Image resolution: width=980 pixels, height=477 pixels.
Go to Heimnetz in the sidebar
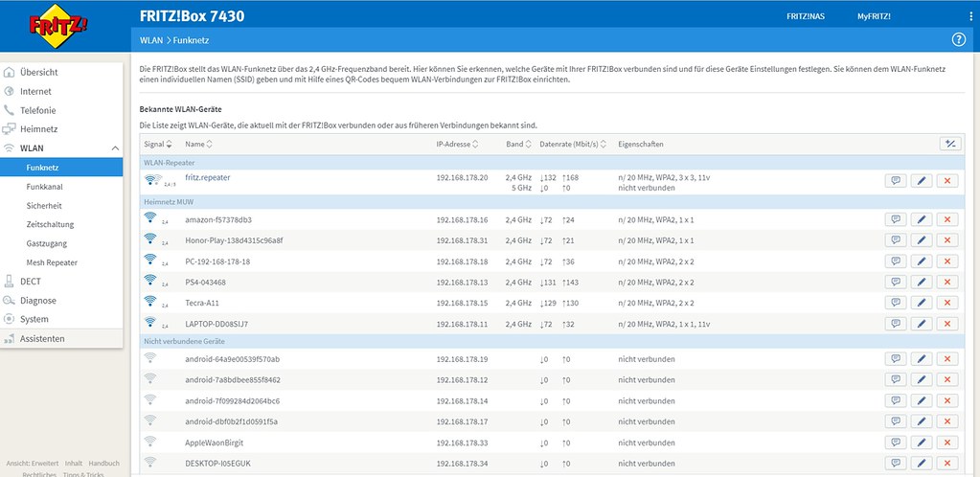pyautogui.click(x=39, y=129)
